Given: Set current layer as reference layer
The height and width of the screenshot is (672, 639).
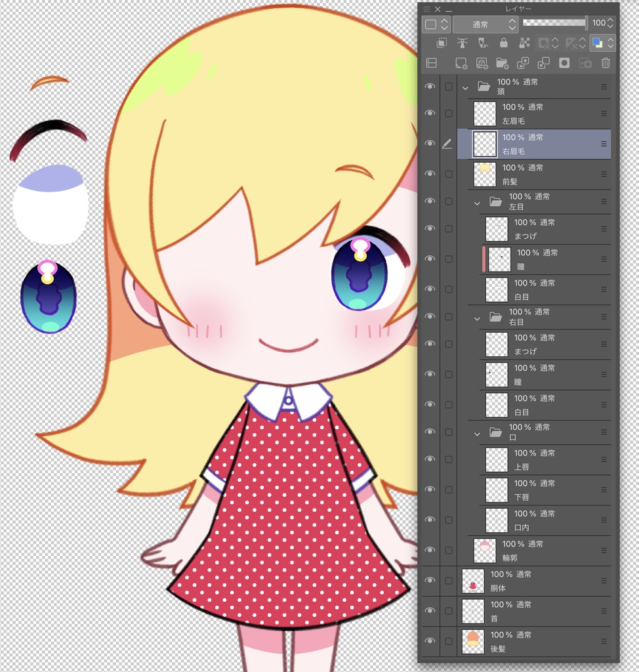Looking at the screenshot, I should (461, 43).
